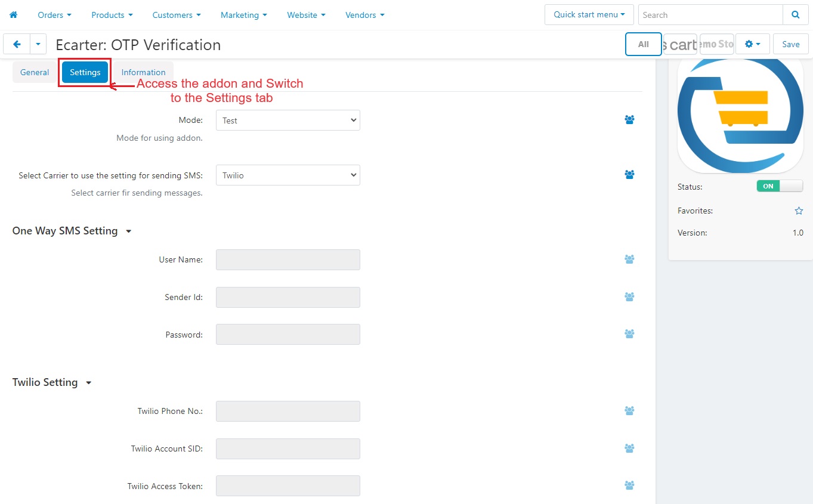Click the Twilio Phone No. input field
Viewport: 813px width, 504px height.
pyautogui.click(x=288, y=411)
